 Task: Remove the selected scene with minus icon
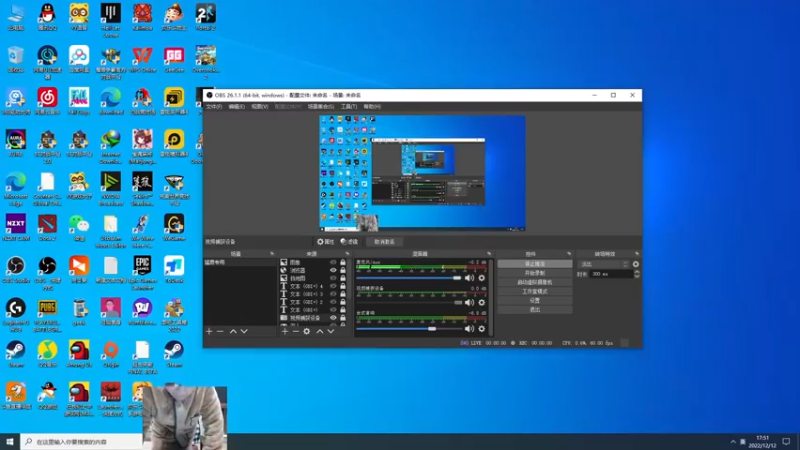[x=220, y=332]
